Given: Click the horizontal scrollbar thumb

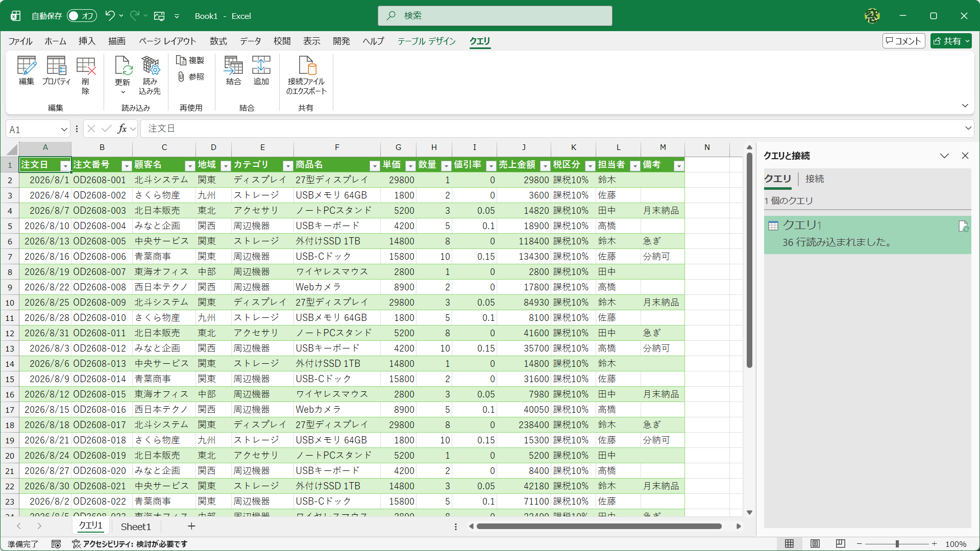Looking at the screenshot, I should click(x=599, y=526).
